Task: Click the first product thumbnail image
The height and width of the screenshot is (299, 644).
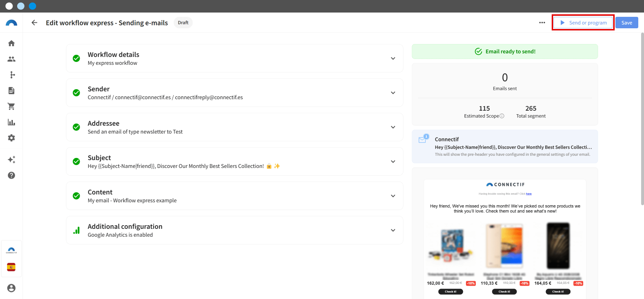Action: 451,246
